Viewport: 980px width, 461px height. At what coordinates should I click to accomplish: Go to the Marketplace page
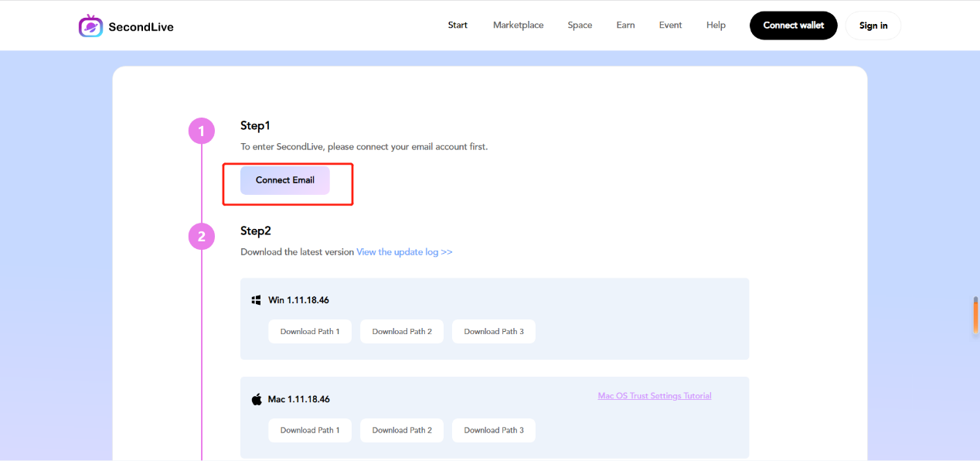pos(518,26)
